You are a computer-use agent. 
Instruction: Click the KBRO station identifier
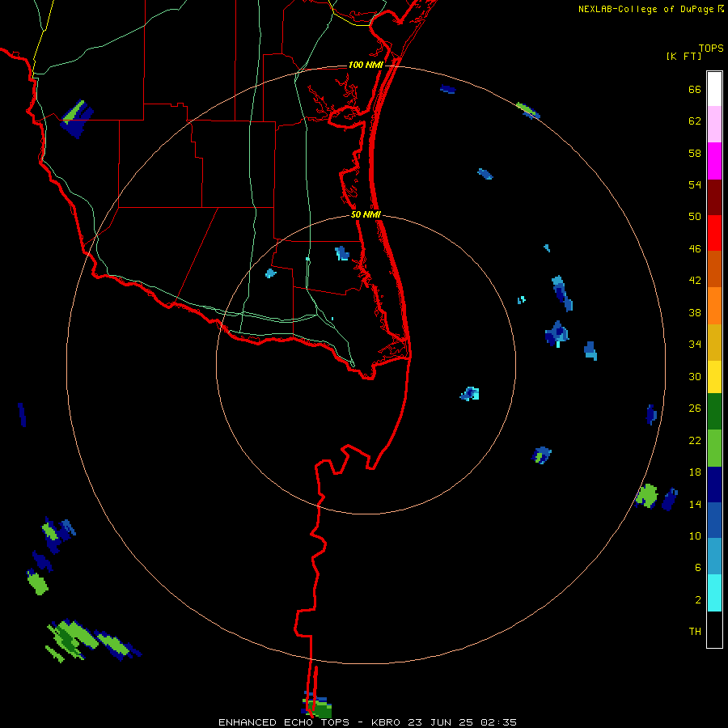coord(387,722)
